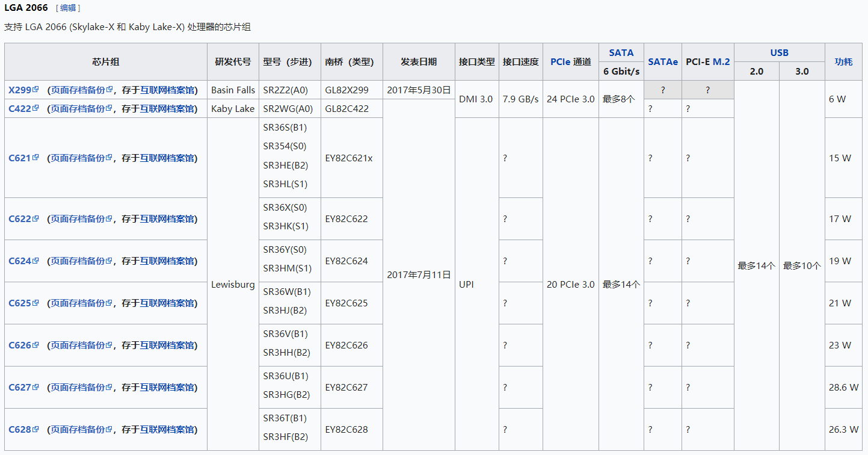Open 互联网档案馆 link in the C627 row

pos(167,387)
